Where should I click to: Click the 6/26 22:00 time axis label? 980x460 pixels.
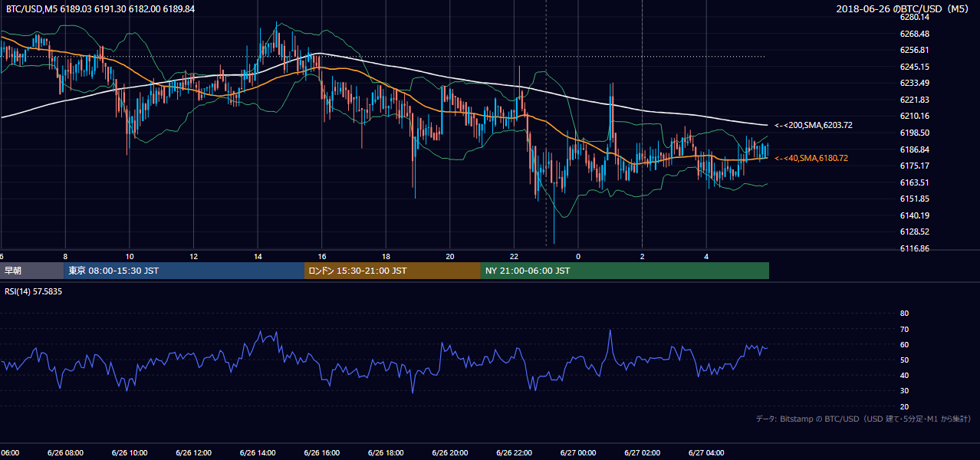[515, 453]
